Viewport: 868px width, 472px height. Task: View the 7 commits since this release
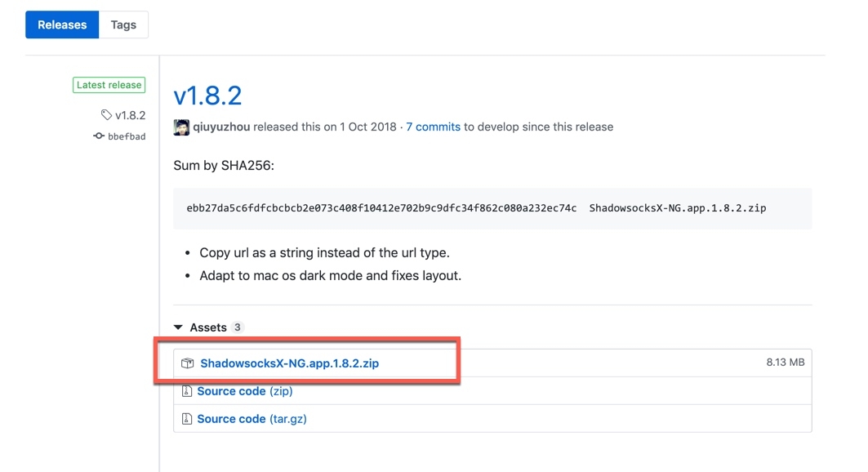tap(433, 127)
